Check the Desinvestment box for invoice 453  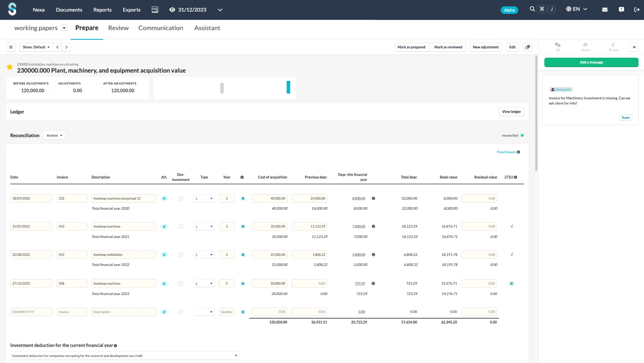tap(181, 227)
